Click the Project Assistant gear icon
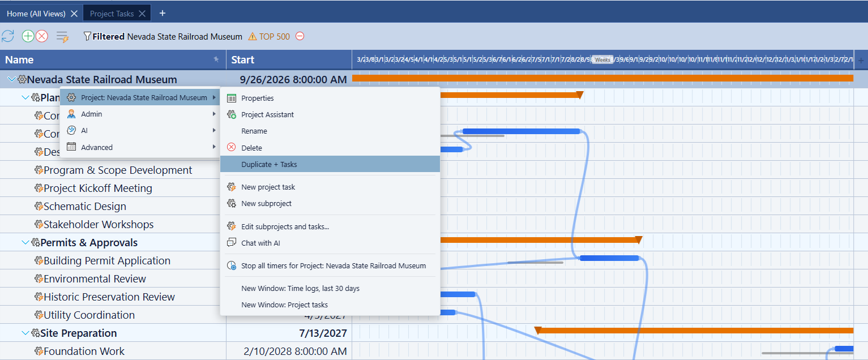868x360 pixels. point(232,114)
